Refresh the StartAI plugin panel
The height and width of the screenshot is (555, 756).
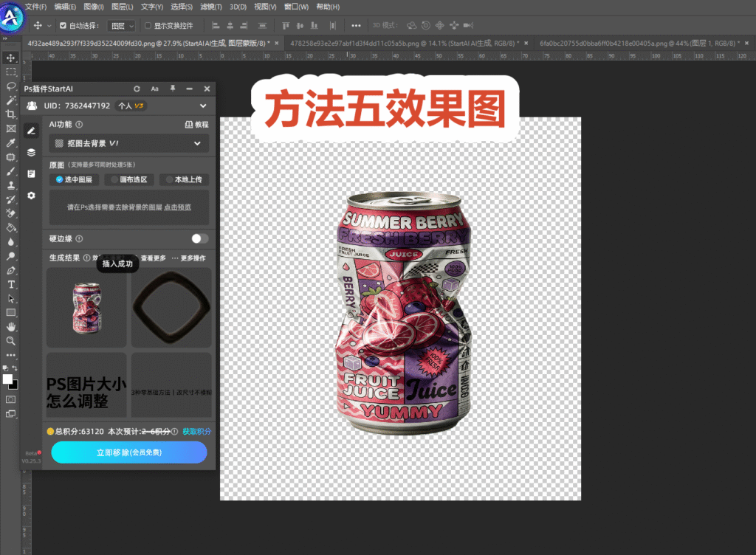click(137, 89)
